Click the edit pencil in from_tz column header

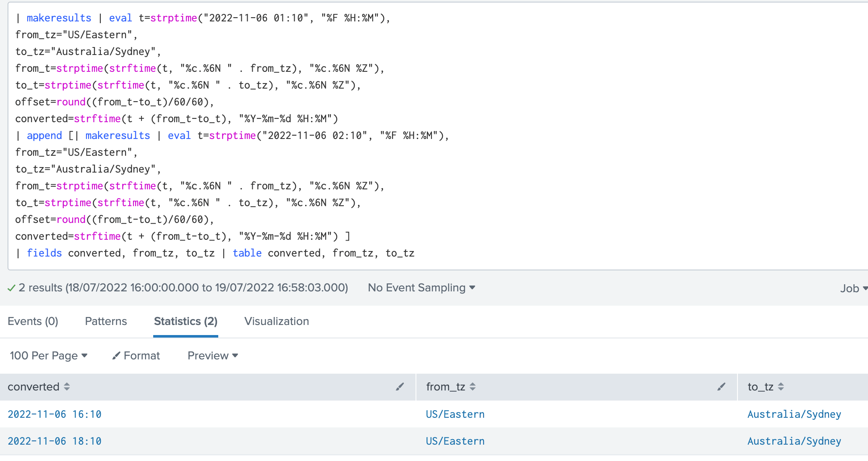(722, 387)
